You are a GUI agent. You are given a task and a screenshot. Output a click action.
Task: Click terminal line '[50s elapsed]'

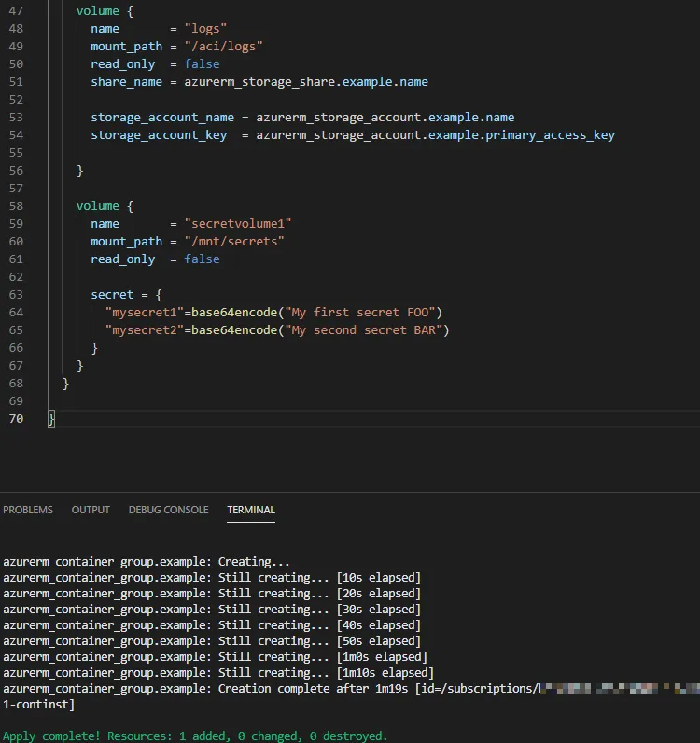pos(212,641)
